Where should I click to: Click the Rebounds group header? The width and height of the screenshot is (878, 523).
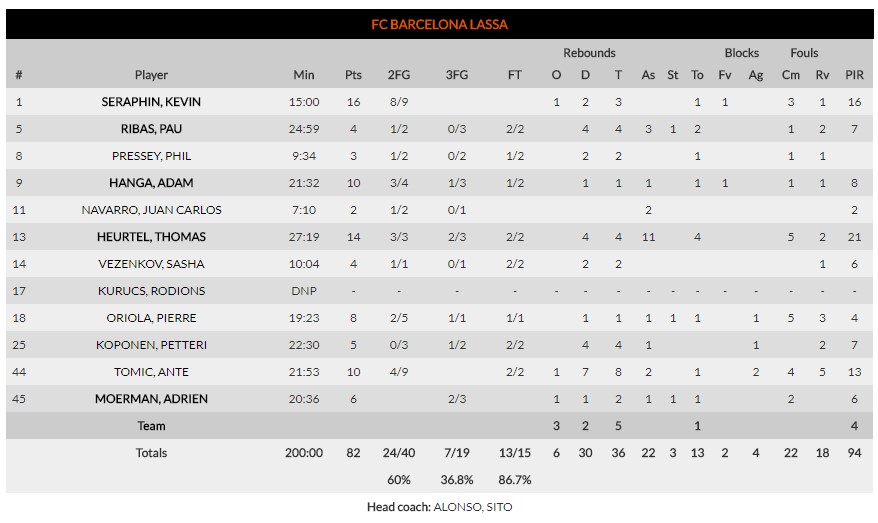pyautogui.click(x=589, y=53)
